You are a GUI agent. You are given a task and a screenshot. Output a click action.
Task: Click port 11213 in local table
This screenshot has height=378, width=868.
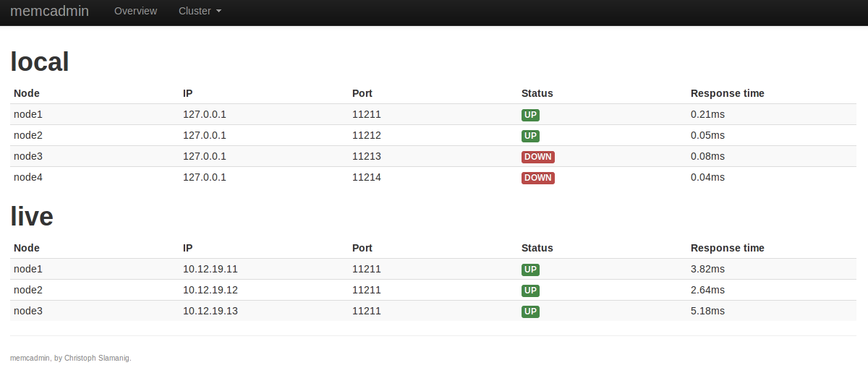click(367, 156)
